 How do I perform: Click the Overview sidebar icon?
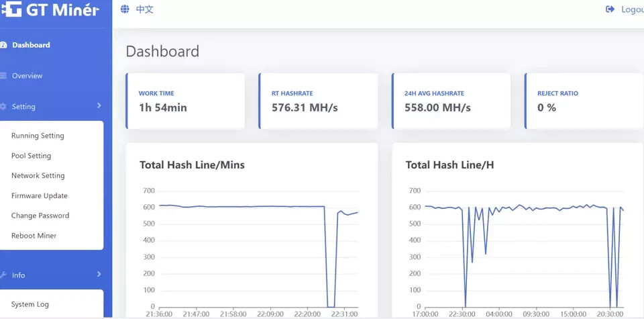click(3, 76)
